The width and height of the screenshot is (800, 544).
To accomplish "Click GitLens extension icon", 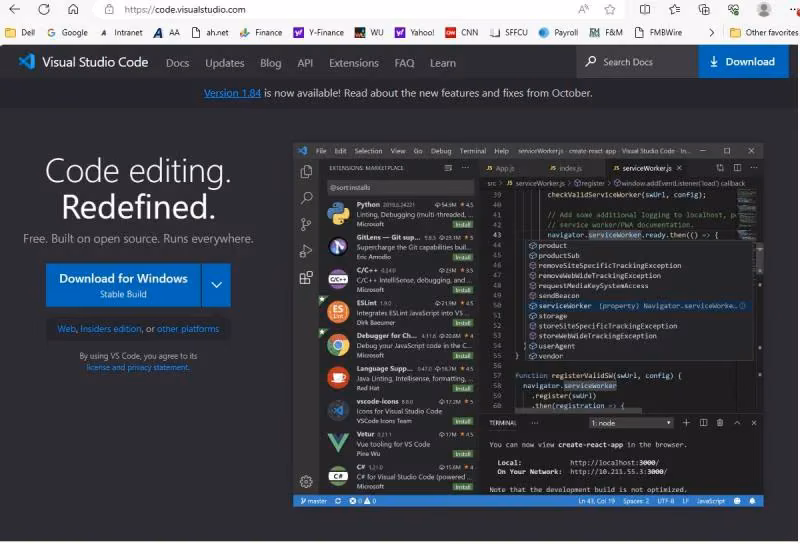I will (x=338, y=246).
